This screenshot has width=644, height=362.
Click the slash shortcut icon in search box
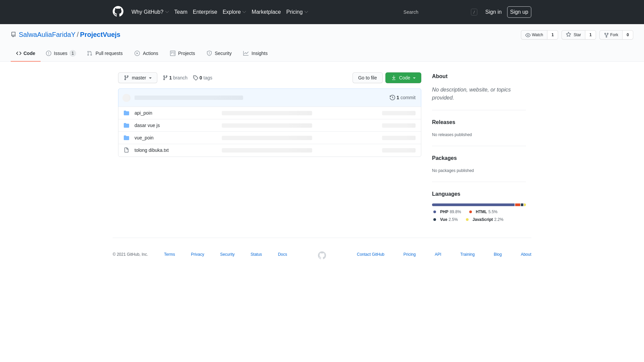point(474,12)
